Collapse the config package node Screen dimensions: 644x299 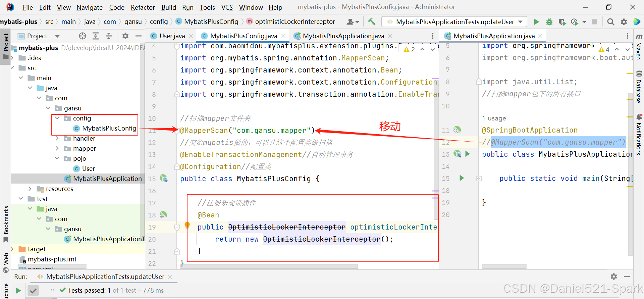click(57, 118)
